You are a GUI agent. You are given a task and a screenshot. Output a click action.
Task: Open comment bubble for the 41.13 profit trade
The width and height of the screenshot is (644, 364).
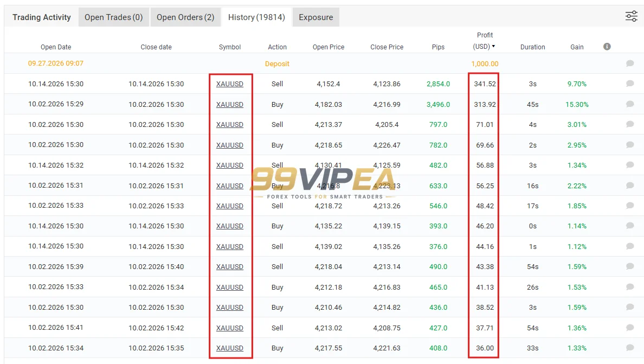[629, 287]
